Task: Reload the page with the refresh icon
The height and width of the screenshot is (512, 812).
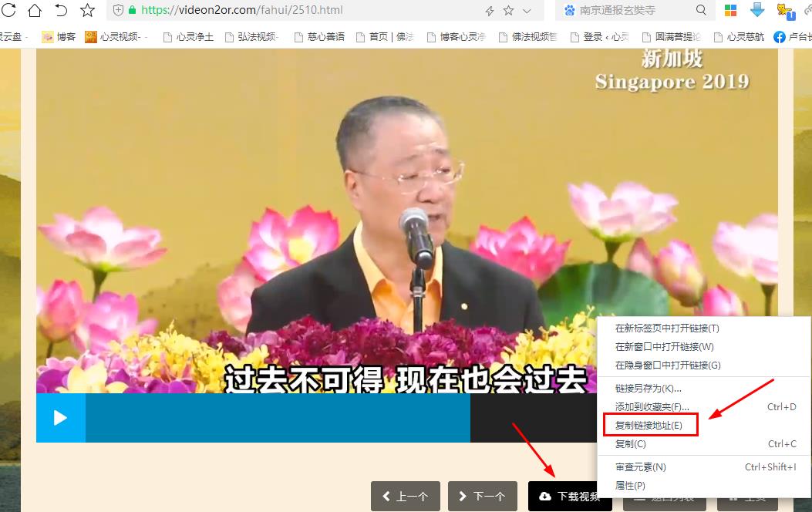Action: [8, 10]
